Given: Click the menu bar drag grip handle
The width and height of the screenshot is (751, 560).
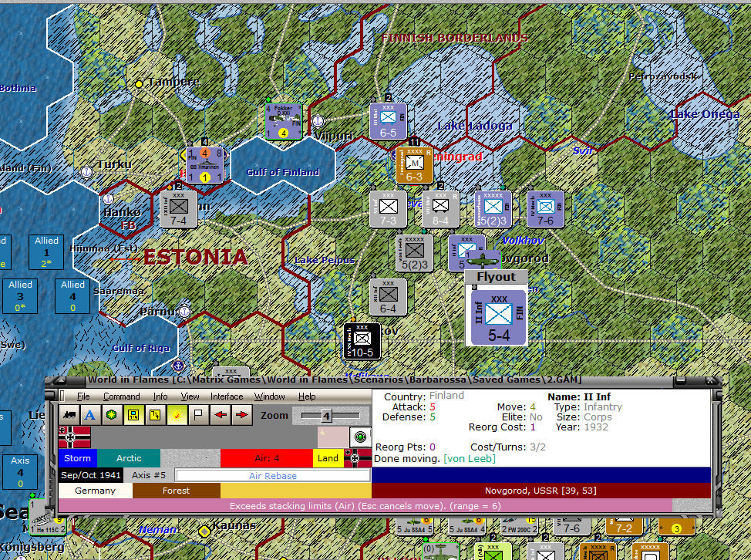Looking at the screenshot, I should [x=62, y=396].
